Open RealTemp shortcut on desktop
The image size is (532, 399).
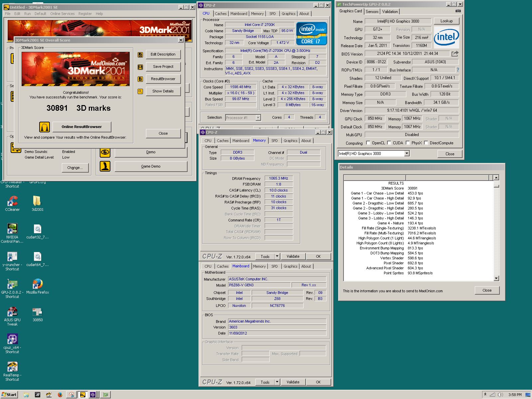point(12,371)
